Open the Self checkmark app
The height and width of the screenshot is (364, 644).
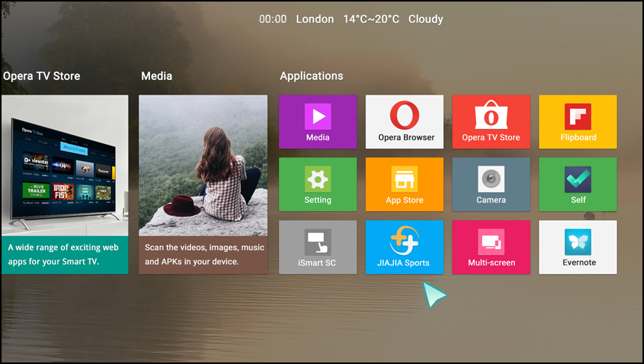[x=578, y=184]
